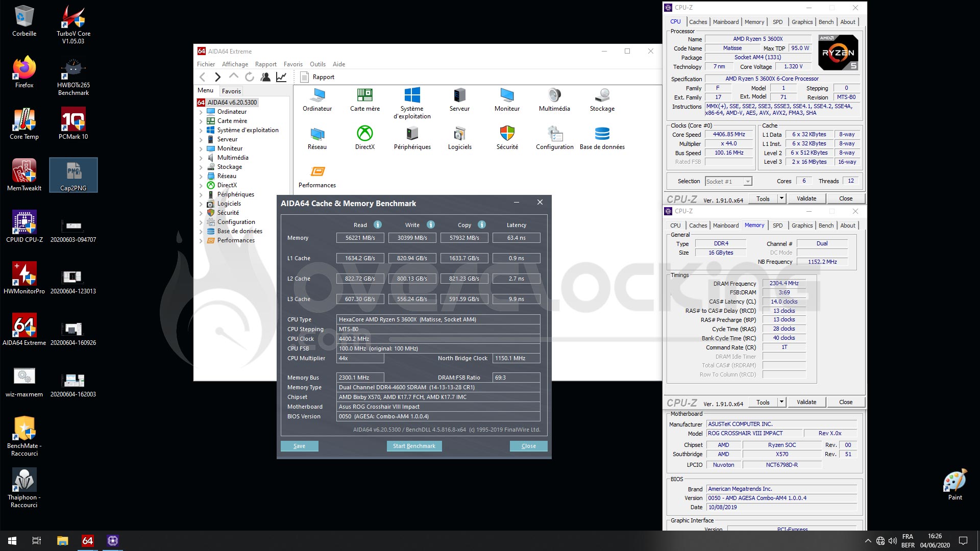The height and width of the screenshot is (551, 980).
Task: Click Save button in benchmark dialog
Action: click(x=299, y=446)
